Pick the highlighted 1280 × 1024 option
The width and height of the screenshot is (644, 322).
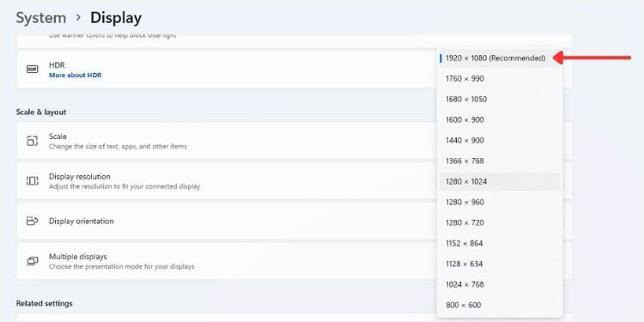coord(500,181)
